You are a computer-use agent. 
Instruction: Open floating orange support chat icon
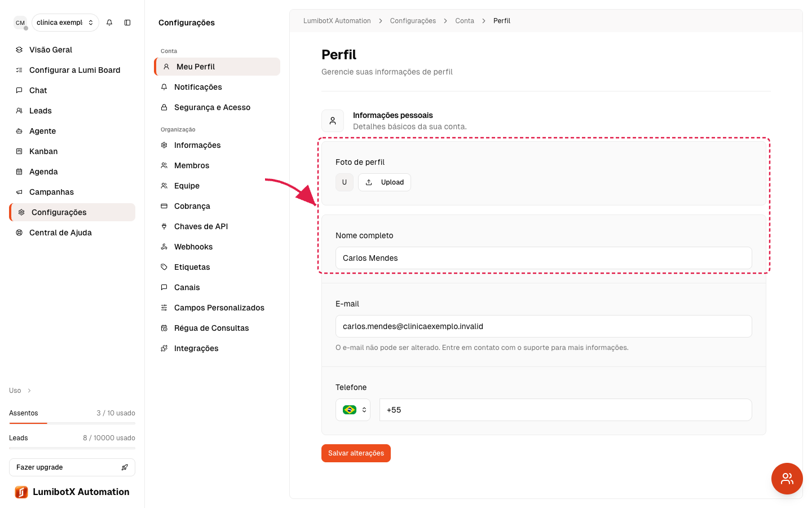tap(787, 479)
